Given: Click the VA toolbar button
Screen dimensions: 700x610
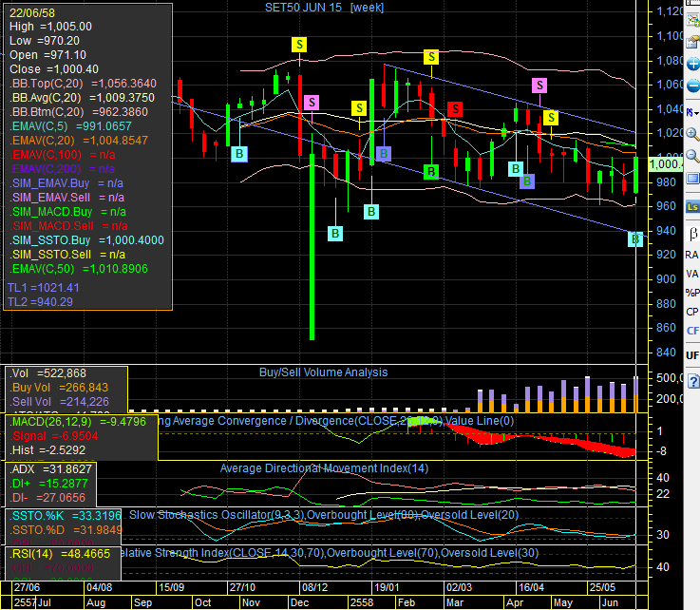Looking at the screenshot, I should point(692,274).
